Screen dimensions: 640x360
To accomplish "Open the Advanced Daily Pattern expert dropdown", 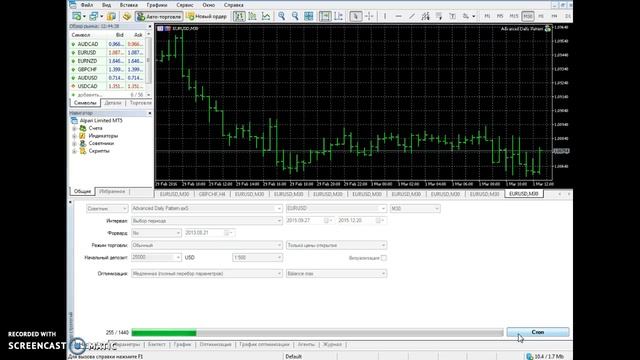I will pyautogui.click(x=207, y=209).
